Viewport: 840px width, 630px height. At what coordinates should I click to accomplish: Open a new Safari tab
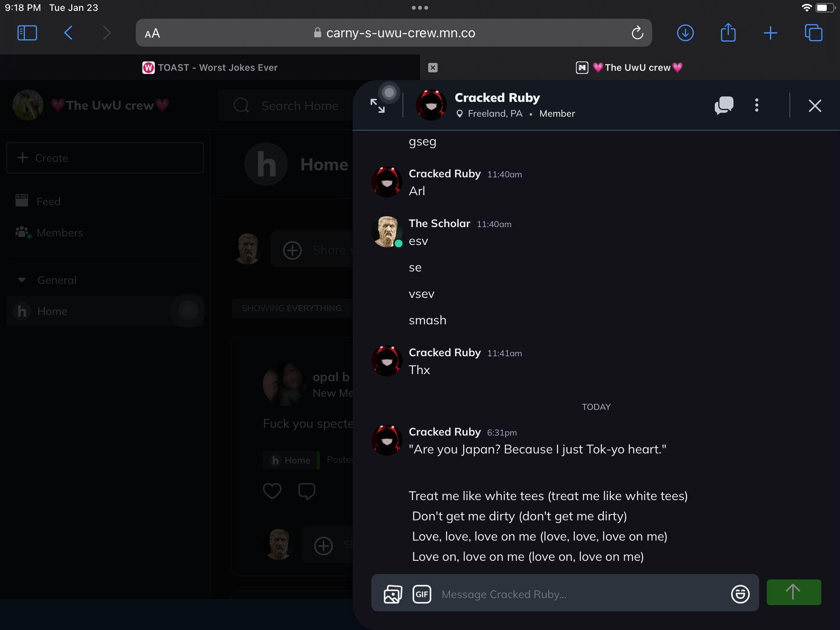[770, 33]
